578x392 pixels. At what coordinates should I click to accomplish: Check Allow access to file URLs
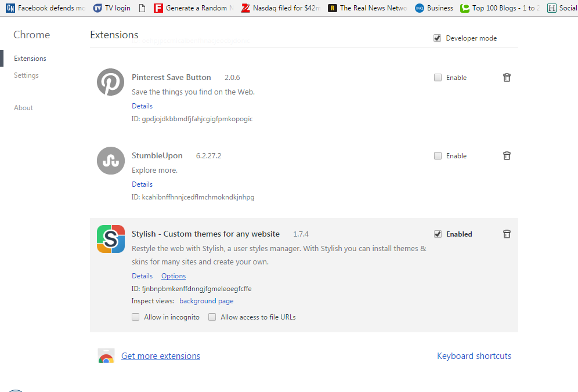pos(212,317)
